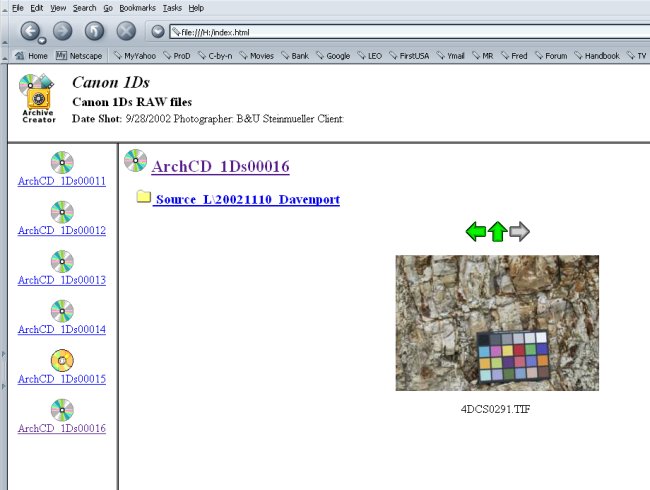Click the Archive Creator logo icon
Screen dimensions: 650x490
38,99
